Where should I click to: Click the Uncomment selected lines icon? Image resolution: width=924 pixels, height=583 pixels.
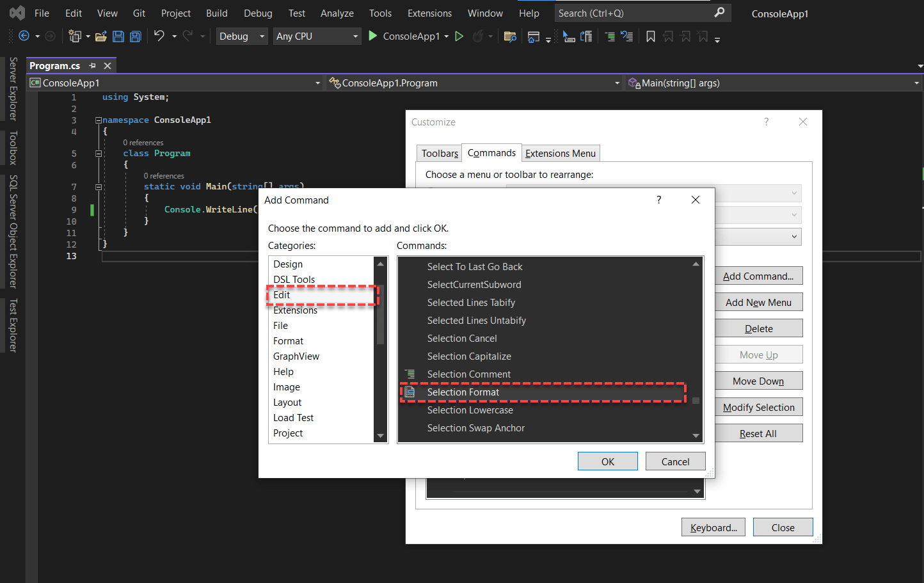(627, 36)
